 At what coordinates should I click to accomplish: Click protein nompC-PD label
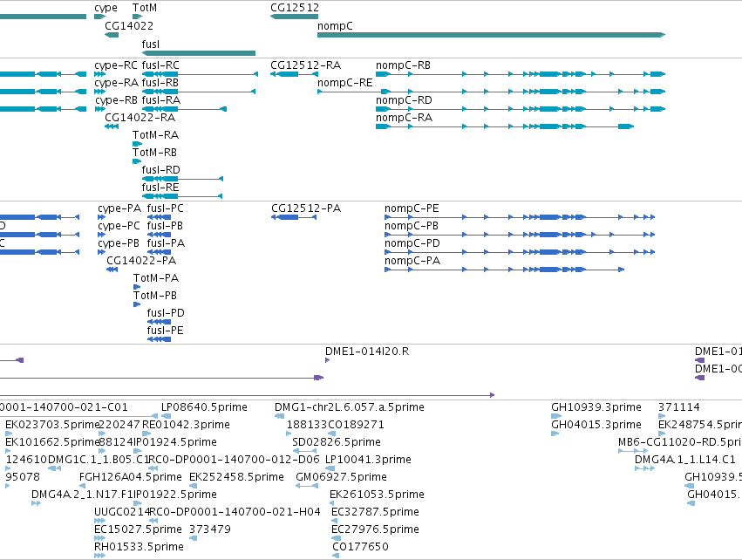412,243
